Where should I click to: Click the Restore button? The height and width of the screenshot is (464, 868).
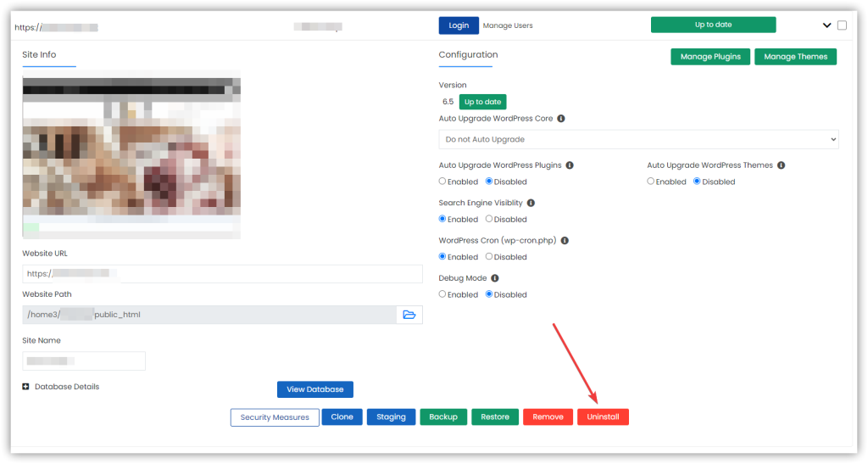coord(495,417)
